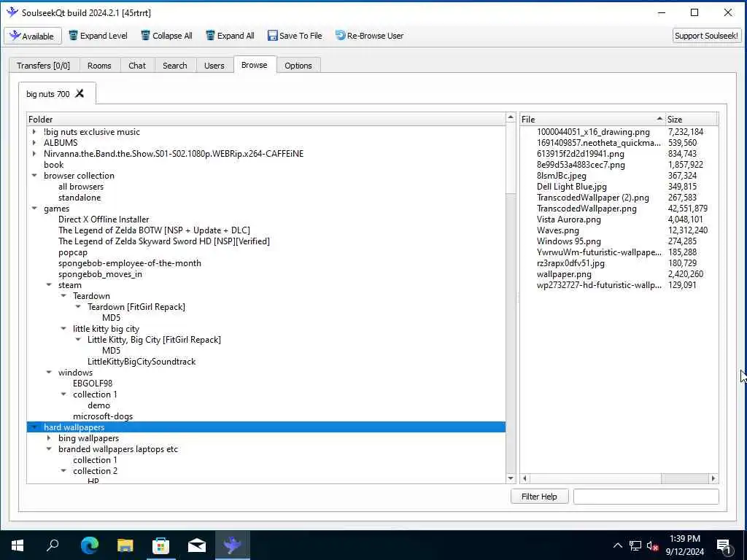Expand the !big nuts exclusive music folder
The image size is (747, 560).
coord(34,132)
